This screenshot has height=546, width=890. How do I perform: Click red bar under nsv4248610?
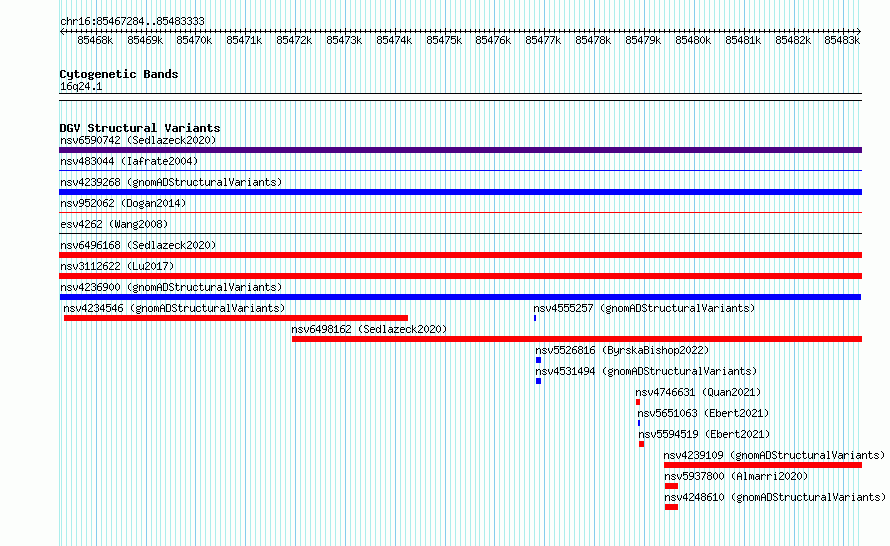coord(671,507)
